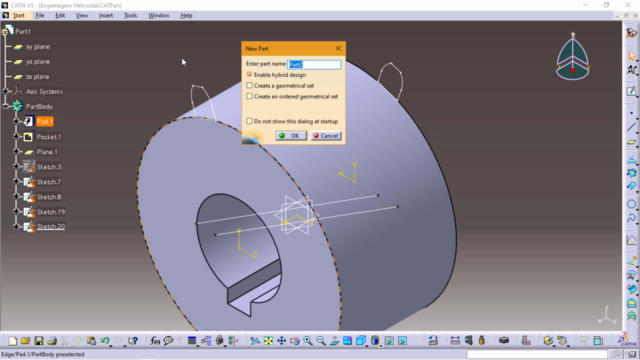Toggle Enable hybrid design checkbox
This screenshot has height=360, width=640.
click(x=249, y=75)
